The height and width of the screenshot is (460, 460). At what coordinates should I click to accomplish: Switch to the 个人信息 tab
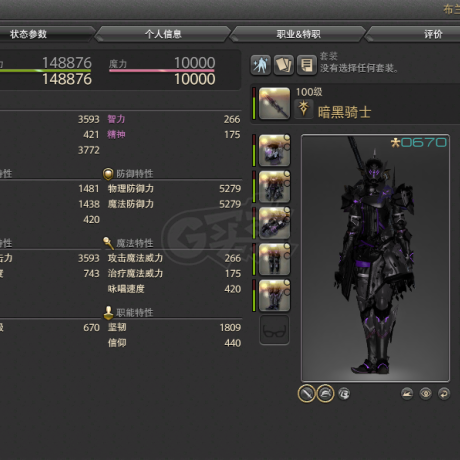coord(163,34)
